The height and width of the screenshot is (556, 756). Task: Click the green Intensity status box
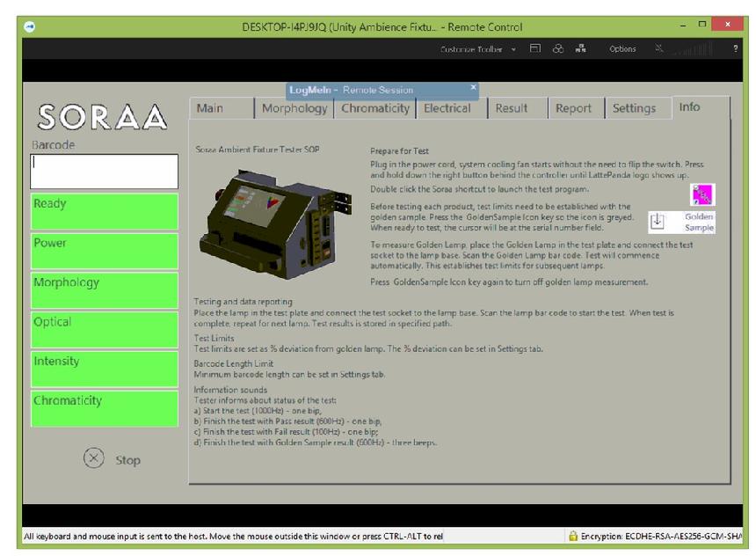(105, 369)
